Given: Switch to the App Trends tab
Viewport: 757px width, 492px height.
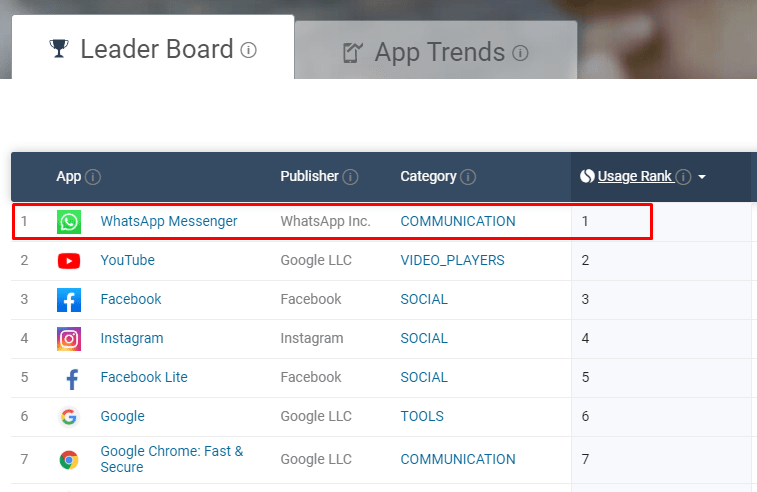Looking at the screenshot, I should tap(436, 52).
